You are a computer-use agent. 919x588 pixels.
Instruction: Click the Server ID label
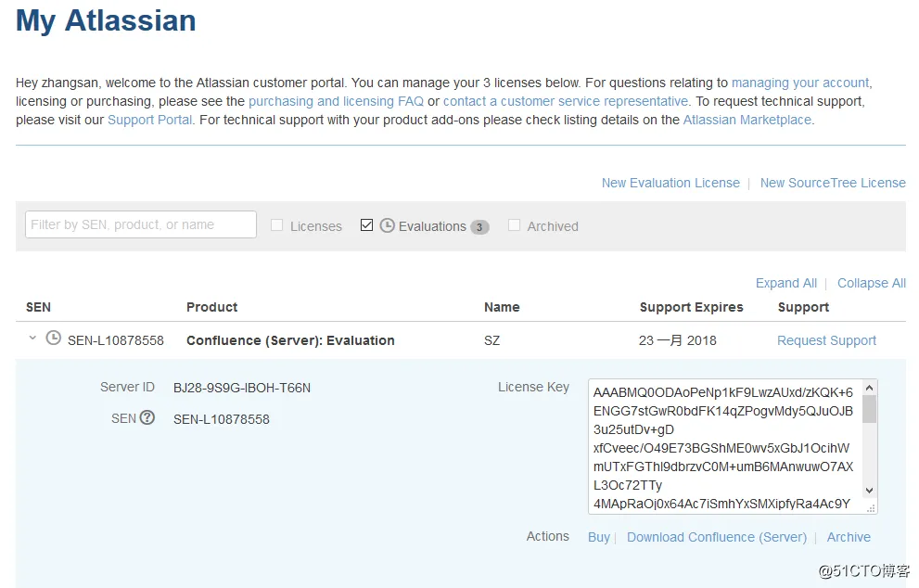[127, 387]
